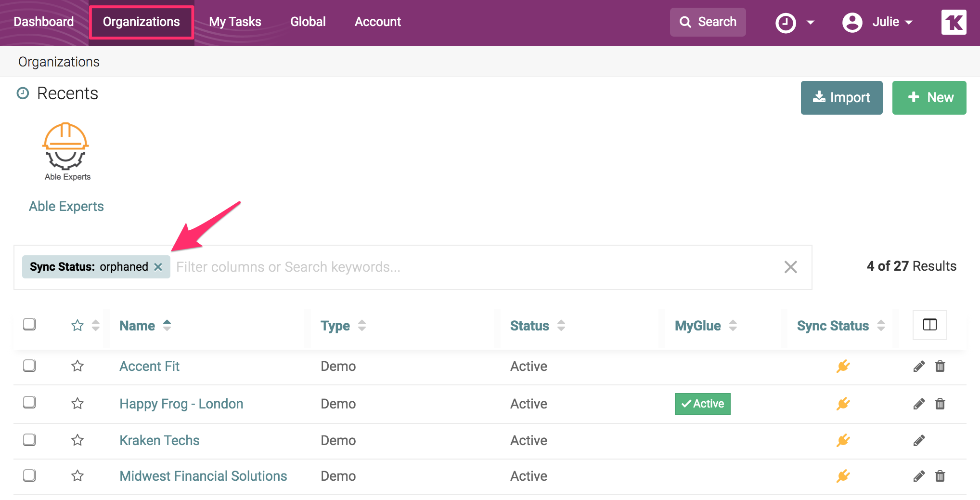Create a New organization
The height and width of the screenshot is (500, 980).
click(929, 98)
